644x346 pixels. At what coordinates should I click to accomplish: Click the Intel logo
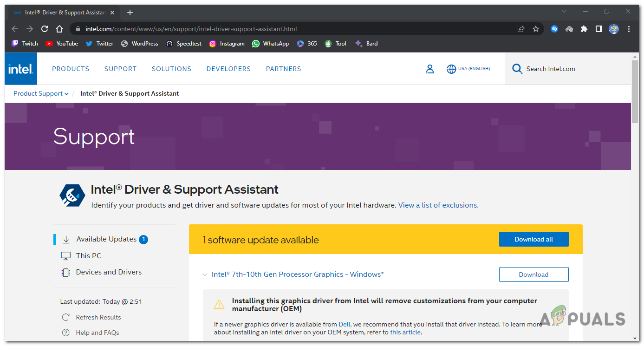(x=21, y=69)
